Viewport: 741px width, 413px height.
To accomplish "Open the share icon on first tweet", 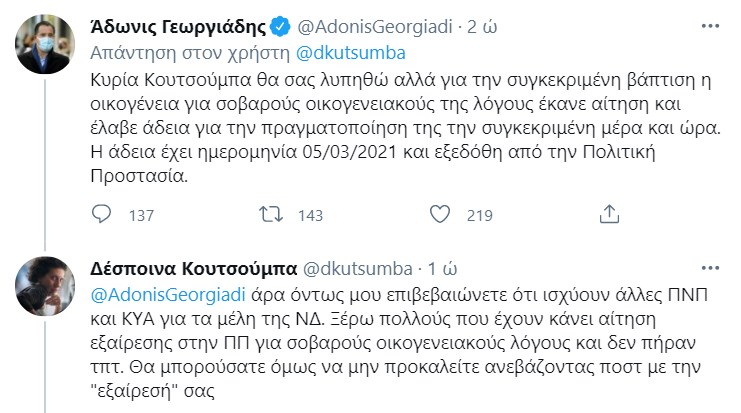I will coord(607,214).
